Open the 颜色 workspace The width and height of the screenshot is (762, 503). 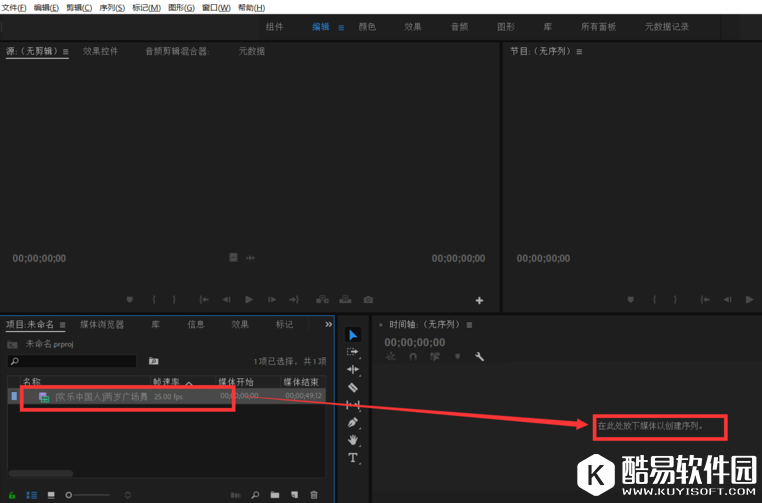click(367, 27)
